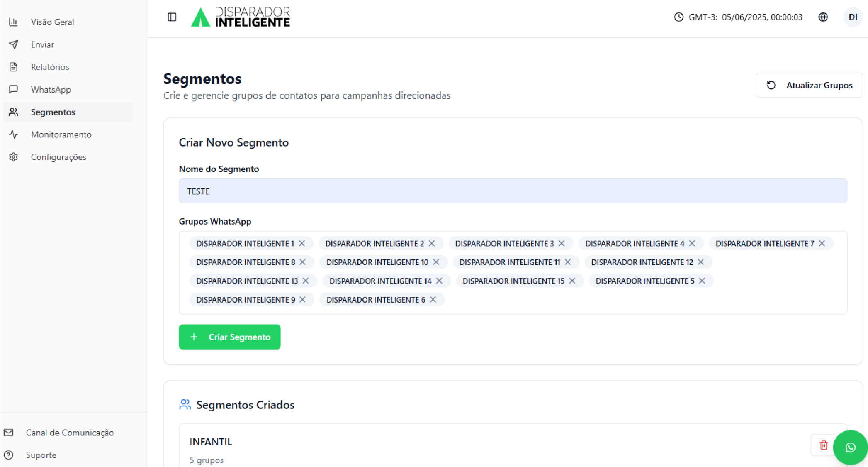
Task: Remove DISPARADOR INTELIGENTE 3 tag
Action: (x=562, y=243)
